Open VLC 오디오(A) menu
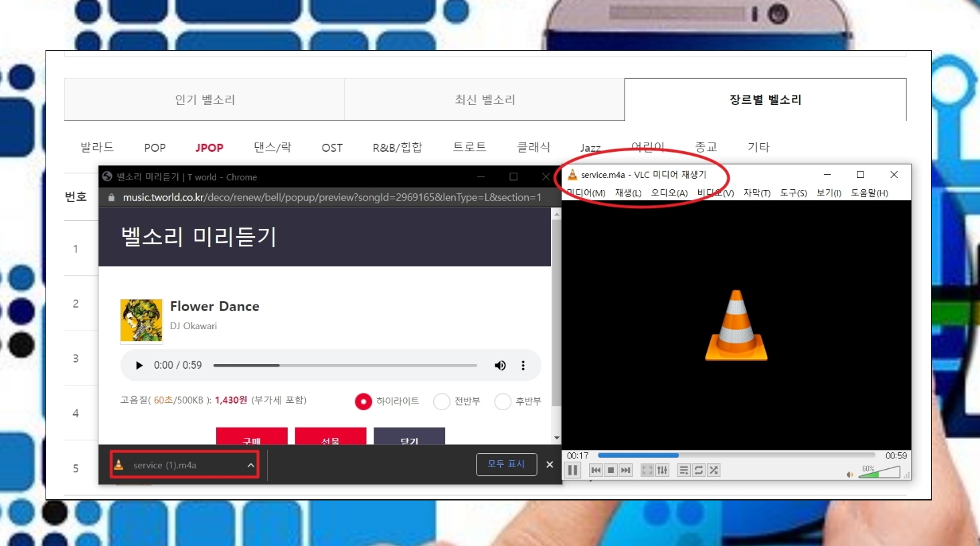The height and width of the screenshot is (546, 980). pos(669,193)
